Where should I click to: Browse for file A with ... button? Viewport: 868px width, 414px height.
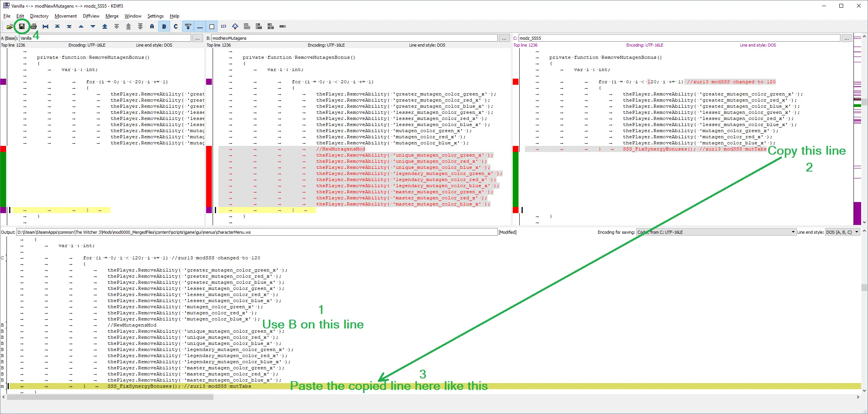(197, 38)
